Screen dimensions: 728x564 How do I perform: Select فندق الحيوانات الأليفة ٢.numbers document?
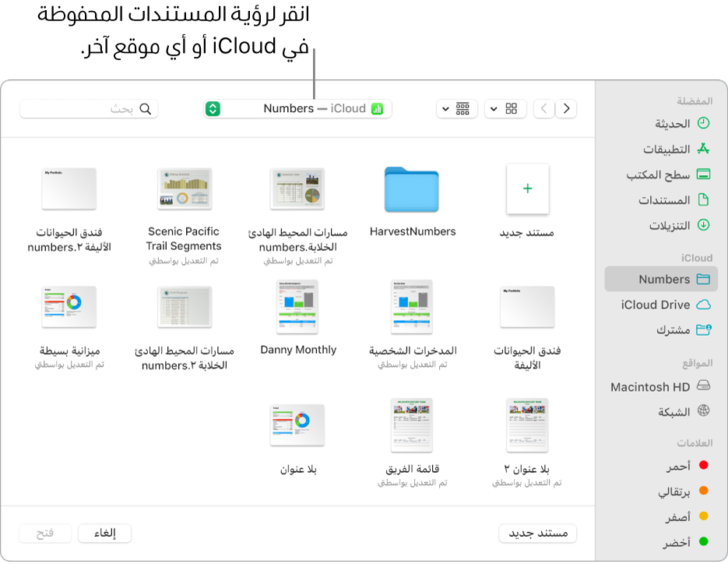(x=69, y=189)
